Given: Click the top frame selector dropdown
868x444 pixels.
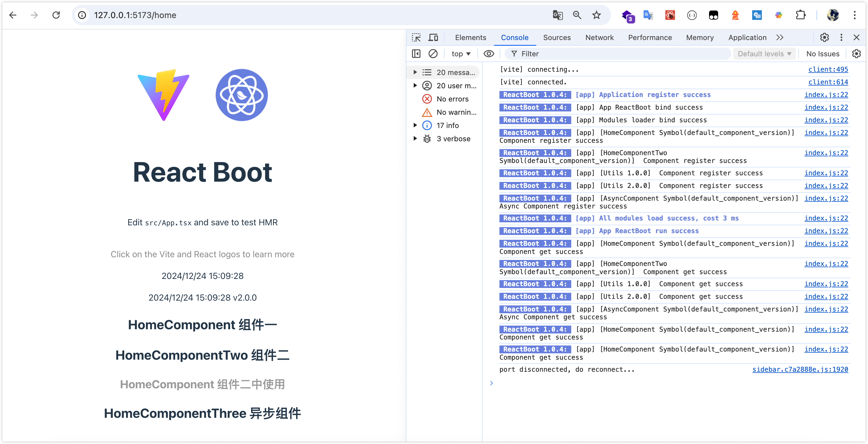Looking at the screenshot, I should 460,53.
